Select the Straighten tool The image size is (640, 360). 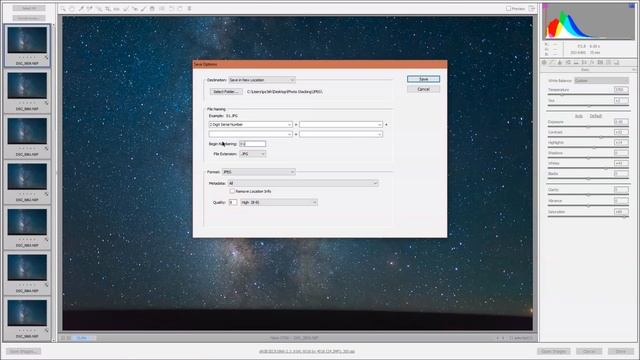point(117,9)
